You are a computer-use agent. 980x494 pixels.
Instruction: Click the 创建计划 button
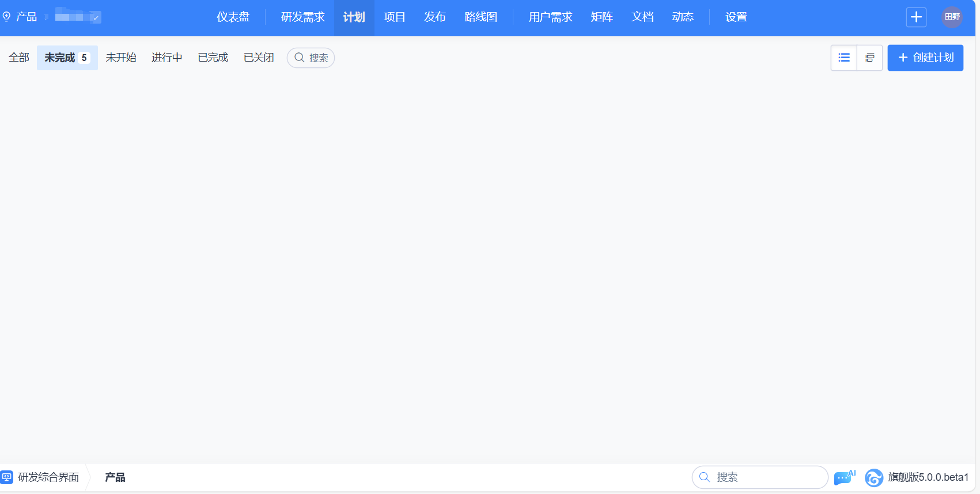click(x=925, y=58)
